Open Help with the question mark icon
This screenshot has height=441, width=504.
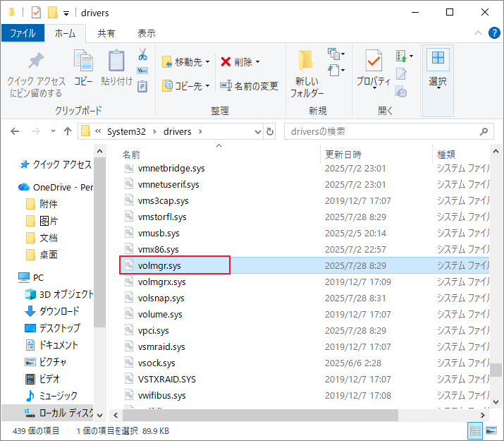point(494,32)
